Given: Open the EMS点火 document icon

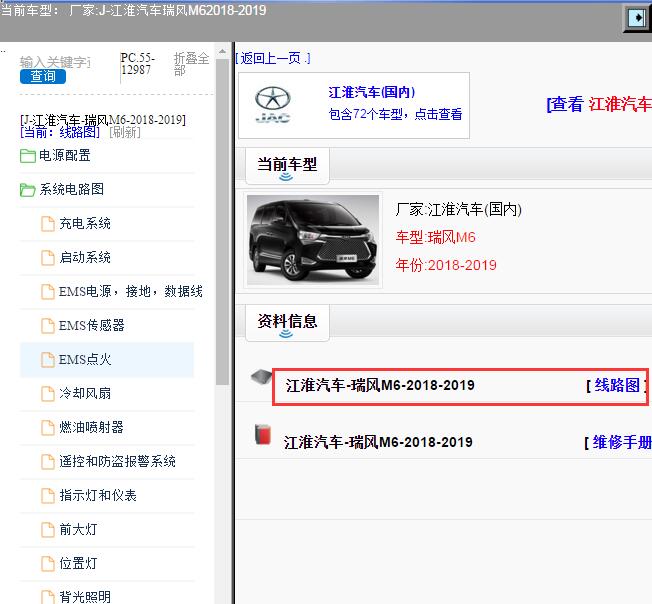Looking at the screenshot, I should point(48,360).
